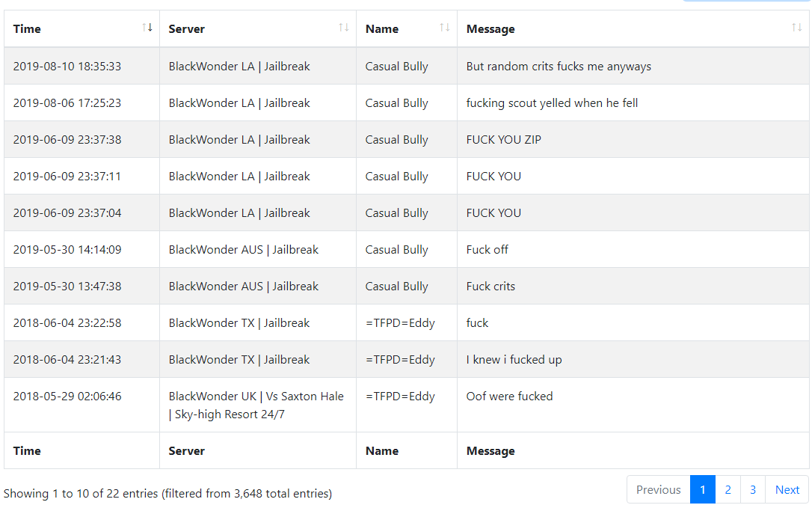Screen dimensions: 812x508
Task: Click the BlackWonder UK Vs Saxton Hale server cell
Action: (257, 405)
